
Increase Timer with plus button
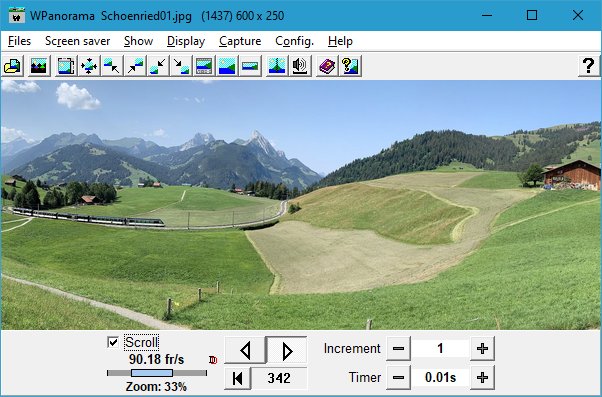pyautogui.click(x=482, y=378)
